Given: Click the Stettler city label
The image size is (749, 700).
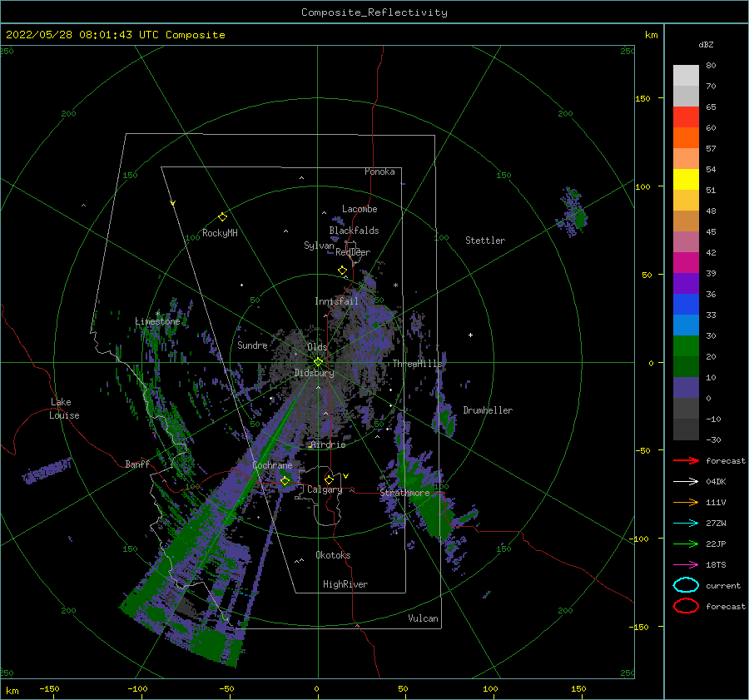Looking at the screenshot, I should pyautogui.click(x=485, y=241).
